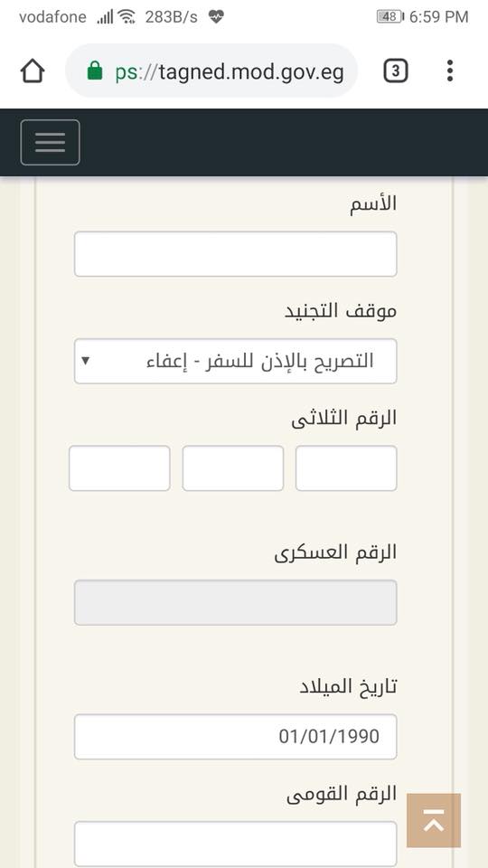
Task: Expand the موقف التجنيد dropdown
Action: coord(236,361)
